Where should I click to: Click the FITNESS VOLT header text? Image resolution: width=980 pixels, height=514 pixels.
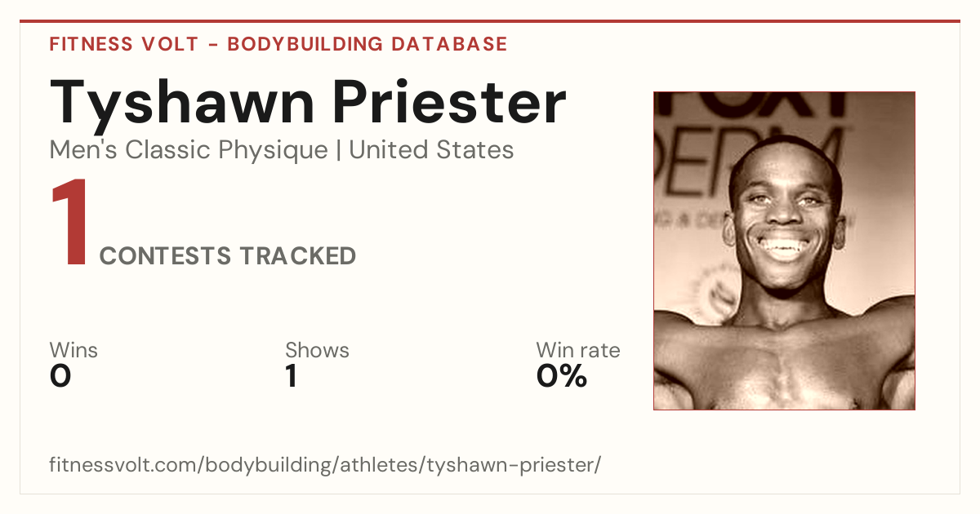(x=123, y=44)
